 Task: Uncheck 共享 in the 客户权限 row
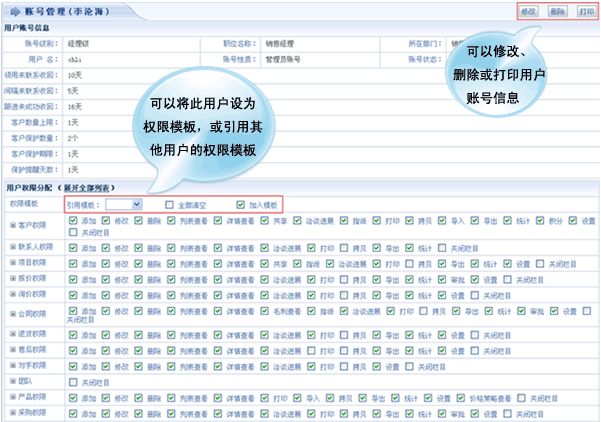pyautogui.click(x=264, y=220)
